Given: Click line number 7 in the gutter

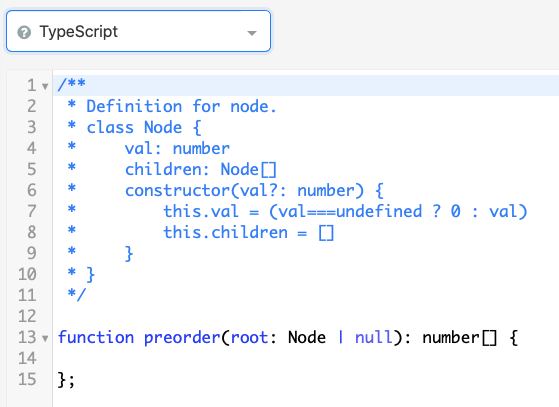Looking at the screenshot, I should tap(32, 211).
